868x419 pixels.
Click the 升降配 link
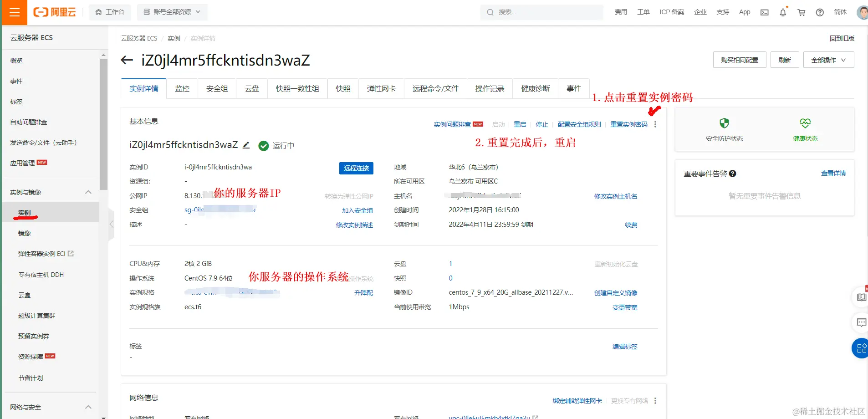click(x=364, y=293)
